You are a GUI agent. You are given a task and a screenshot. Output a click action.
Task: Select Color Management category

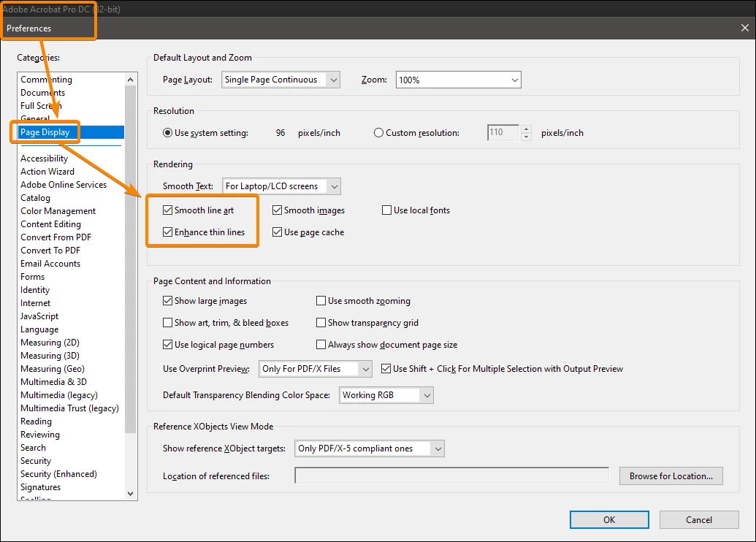pyautogui.click(x=58, y=210)
